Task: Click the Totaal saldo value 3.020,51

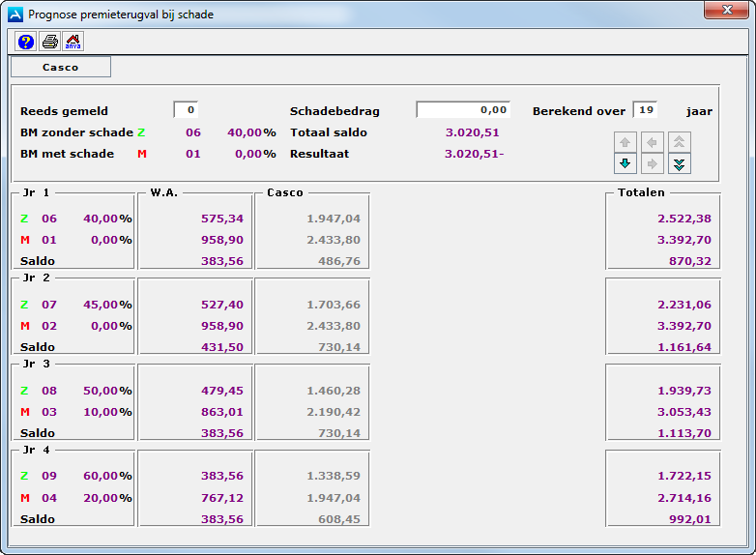Action: (472, 132)
